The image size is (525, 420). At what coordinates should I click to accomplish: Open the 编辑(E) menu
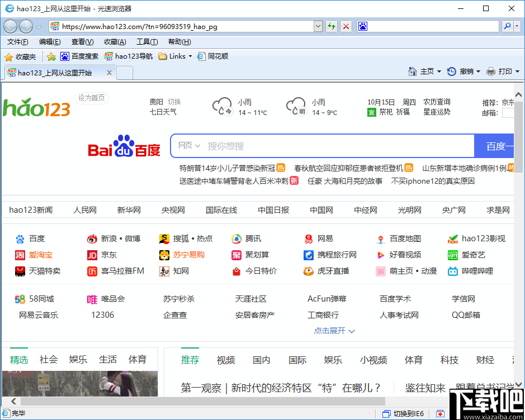[50, 42]
